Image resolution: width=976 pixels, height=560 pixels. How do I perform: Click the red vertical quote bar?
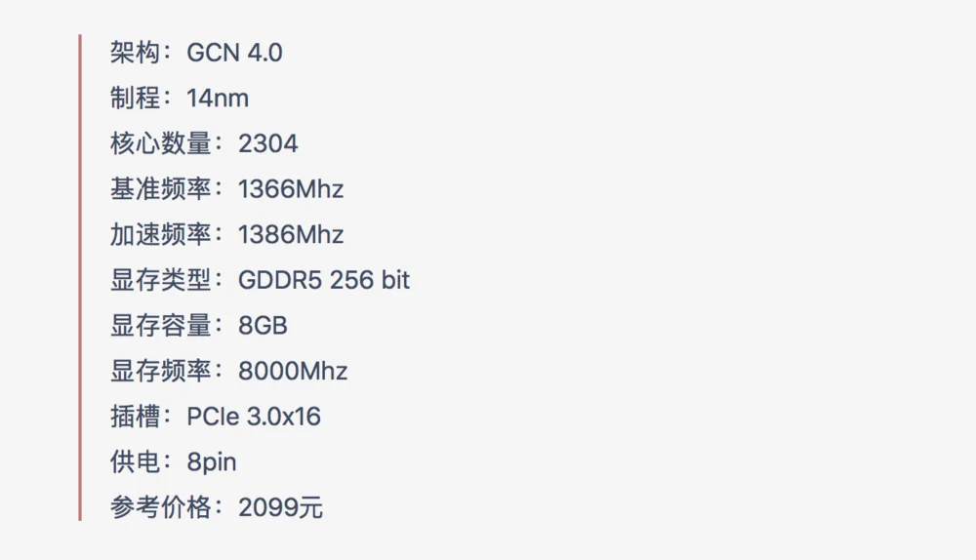tap(80, 277)
